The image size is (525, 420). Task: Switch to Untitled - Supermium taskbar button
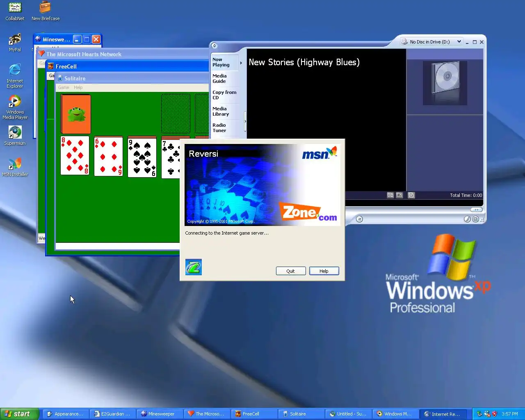pos(348,414)
